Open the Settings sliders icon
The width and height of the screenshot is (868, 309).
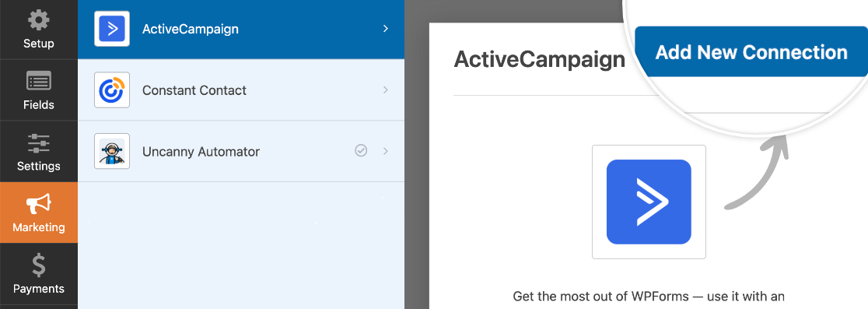[x=38, y=143]
